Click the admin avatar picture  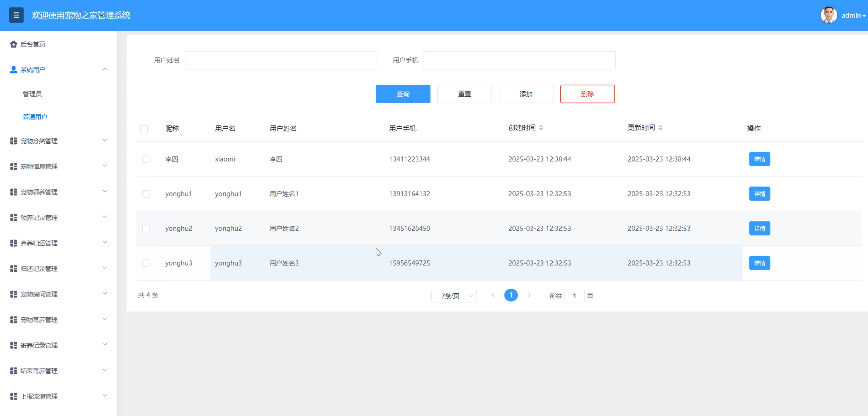(x=828, y=15)
